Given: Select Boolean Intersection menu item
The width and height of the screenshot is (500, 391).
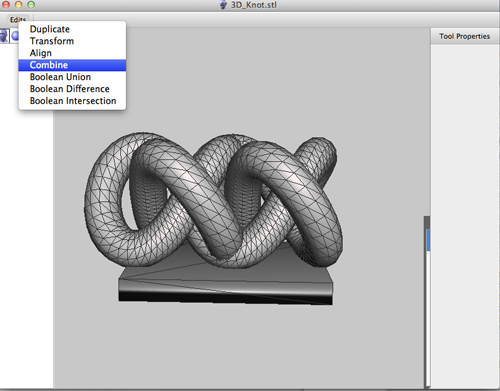Looking at the screenshot, I should click(72, 101).
